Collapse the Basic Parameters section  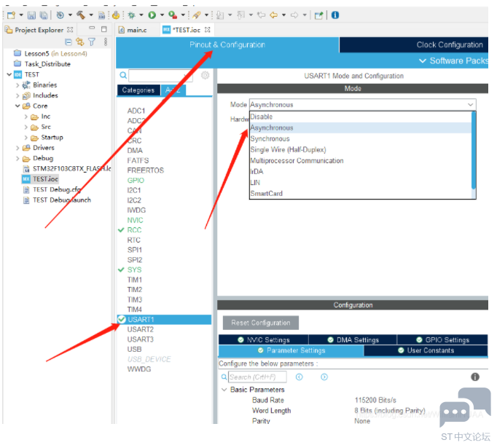224,390
